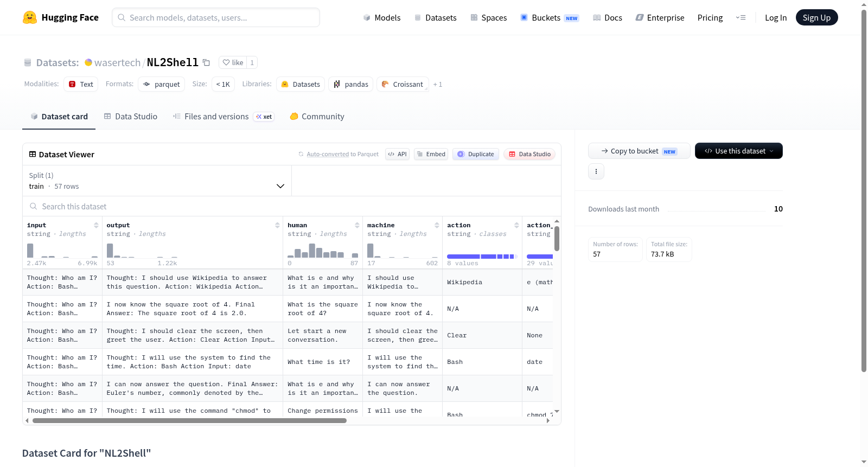Click the Embed button

pos(431,154)
